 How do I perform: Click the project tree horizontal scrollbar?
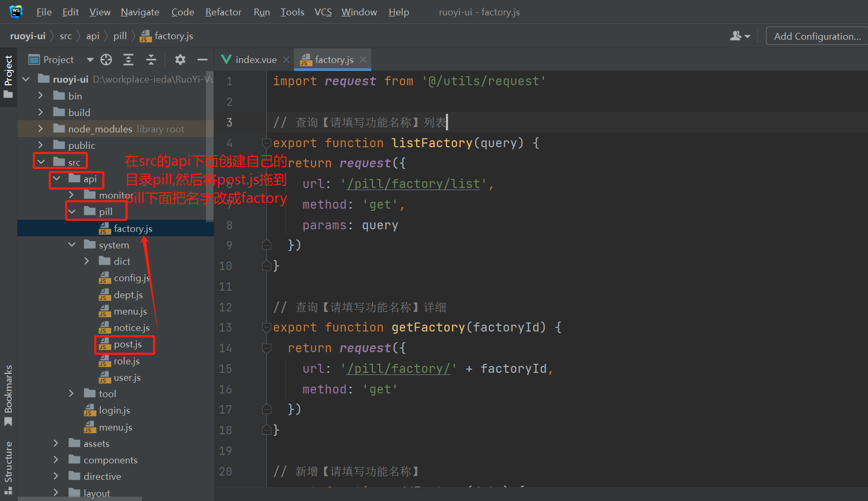(79, 499)
